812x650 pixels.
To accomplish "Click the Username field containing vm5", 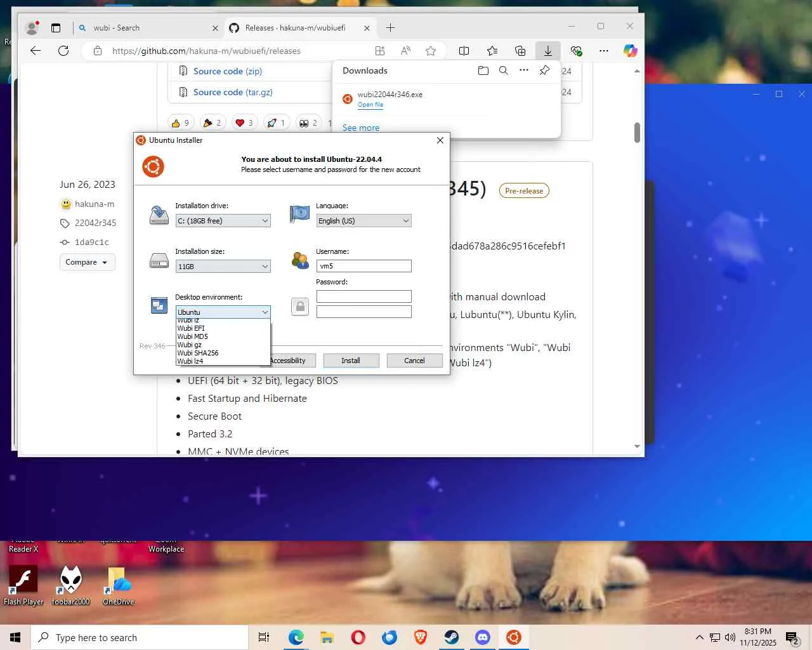I will [363, 266].
